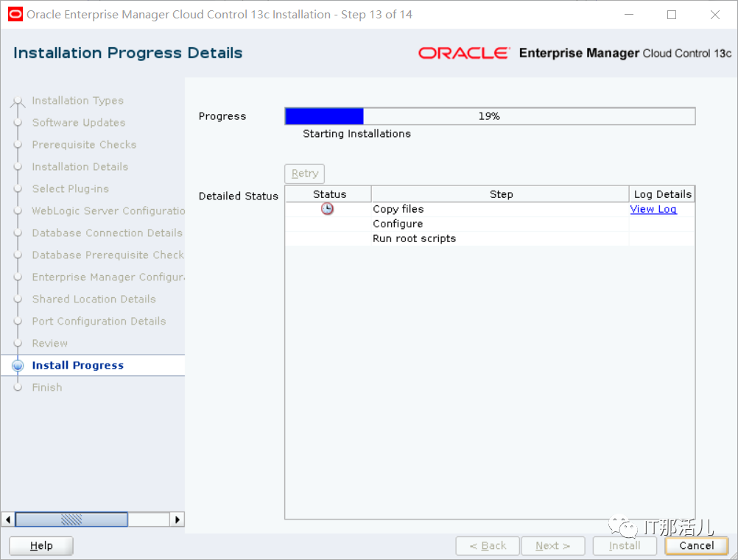Image resolution: width=738 pixels, height=560 pixels.
Task: Click the Next button
Action: [553, 545]
